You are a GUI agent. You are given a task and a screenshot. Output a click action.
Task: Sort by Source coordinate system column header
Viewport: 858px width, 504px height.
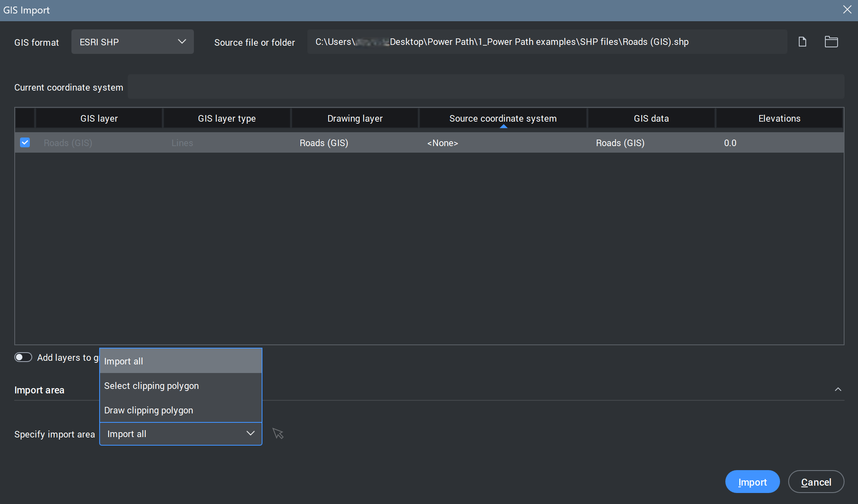tap(503, 118)
